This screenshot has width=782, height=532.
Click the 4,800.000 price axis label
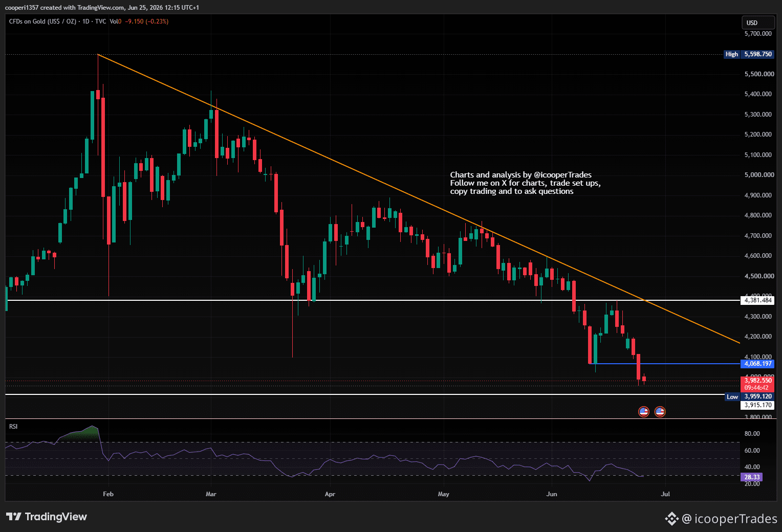(758, 215)
